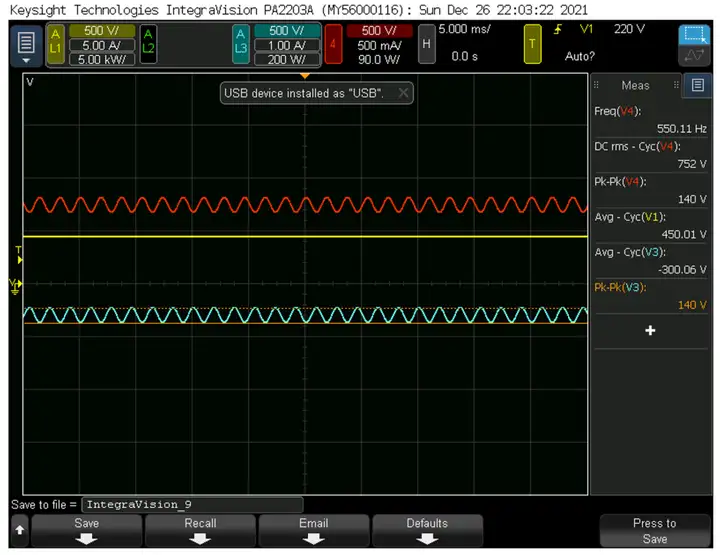Viewport: 720px width, 555px height.
Task: Open the main menu list icon
Action: (x=26, y=46)
